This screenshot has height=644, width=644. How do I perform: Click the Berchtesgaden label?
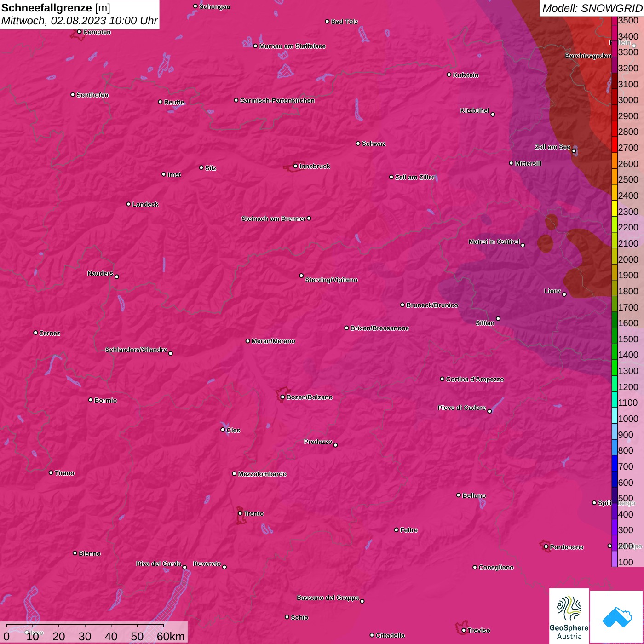[x=588, y=56]
